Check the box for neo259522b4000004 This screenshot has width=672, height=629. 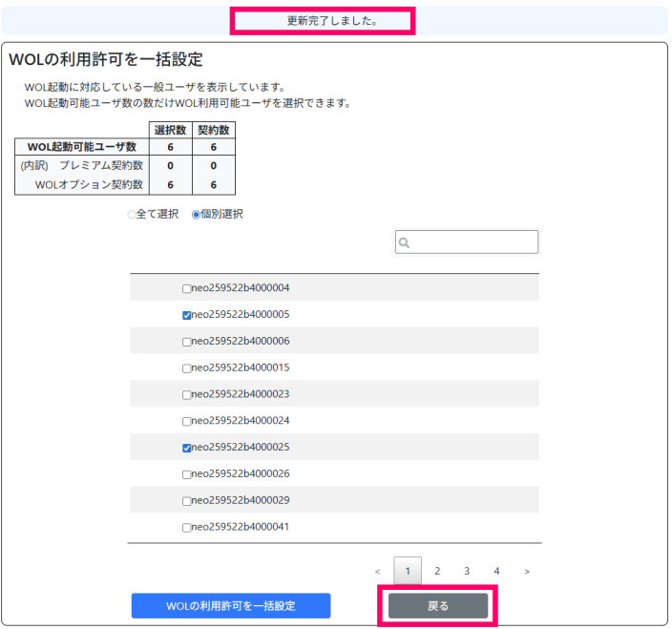coord(186,288)
